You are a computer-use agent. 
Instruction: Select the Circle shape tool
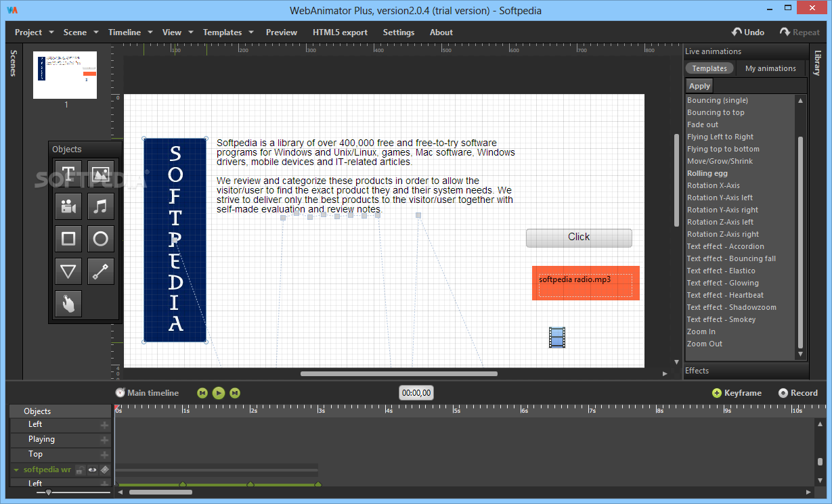tap(100, 239)
